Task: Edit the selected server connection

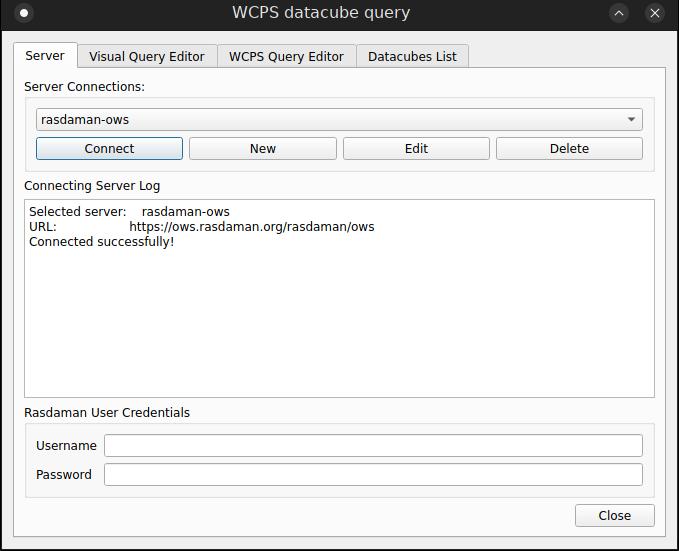Action: pos(416,148)
